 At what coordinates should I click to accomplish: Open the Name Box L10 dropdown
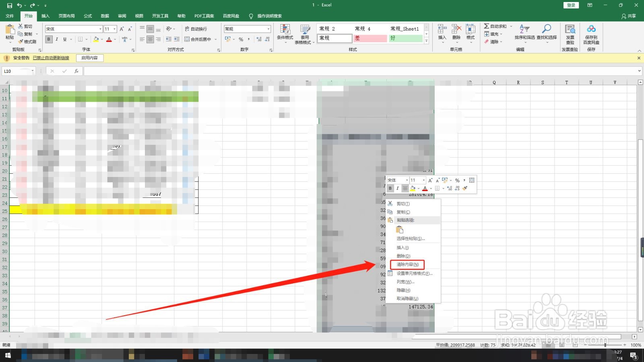click(x=33, y=71)
